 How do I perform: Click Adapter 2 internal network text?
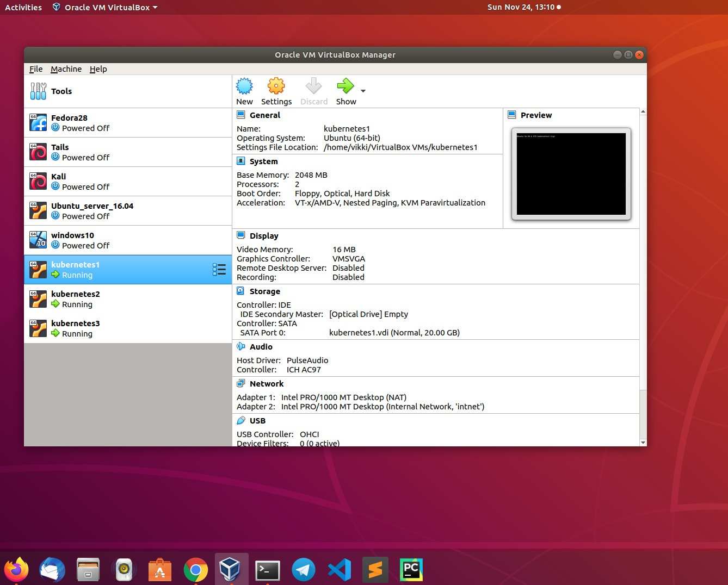click(x=382, y=407)
